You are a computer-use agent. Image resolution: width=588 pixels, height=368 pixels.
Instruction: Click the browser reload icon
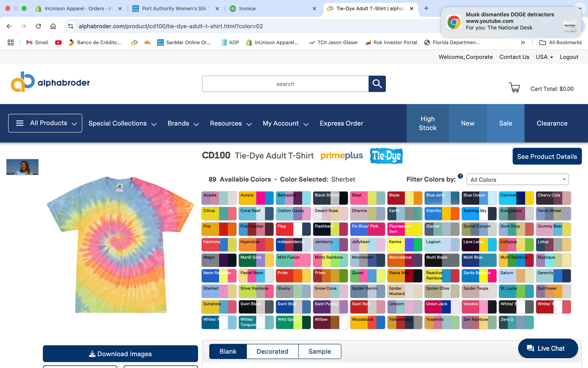[x=38, y=26]
